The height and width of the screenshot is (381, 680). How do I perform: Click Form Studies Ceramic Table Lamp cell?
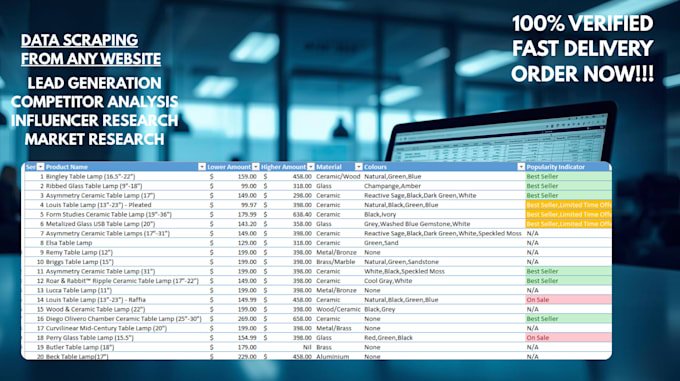click(125, 215)
